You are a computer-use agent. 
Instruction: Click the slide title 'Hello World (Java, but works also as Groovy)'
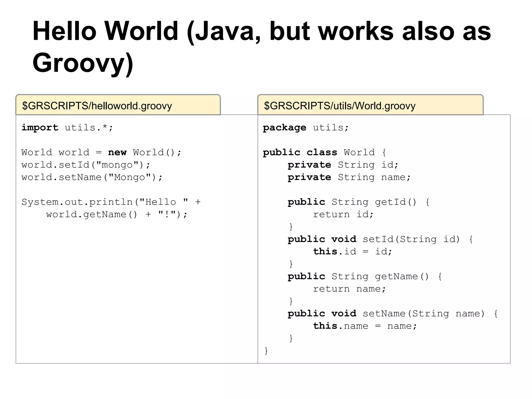(x=262, y=47)
